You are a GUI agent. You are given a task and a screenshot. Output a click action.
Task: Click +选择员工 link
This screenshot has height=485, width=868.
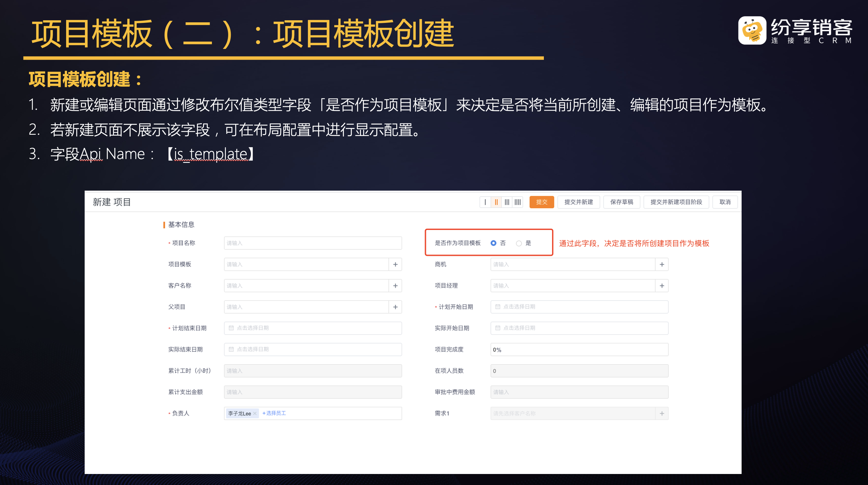[x=274, y=413]
